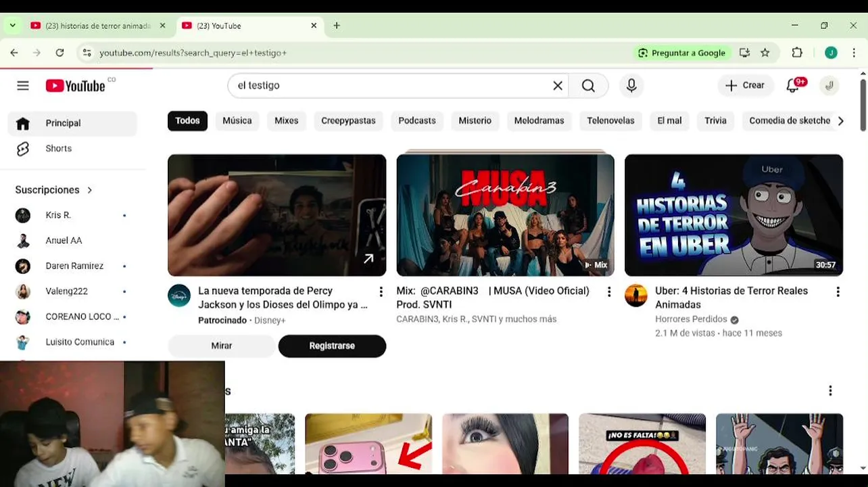The image size is (868, 487).
Task: Switch to the 'historias de terror animadas' tab
Action: point(97,26)
